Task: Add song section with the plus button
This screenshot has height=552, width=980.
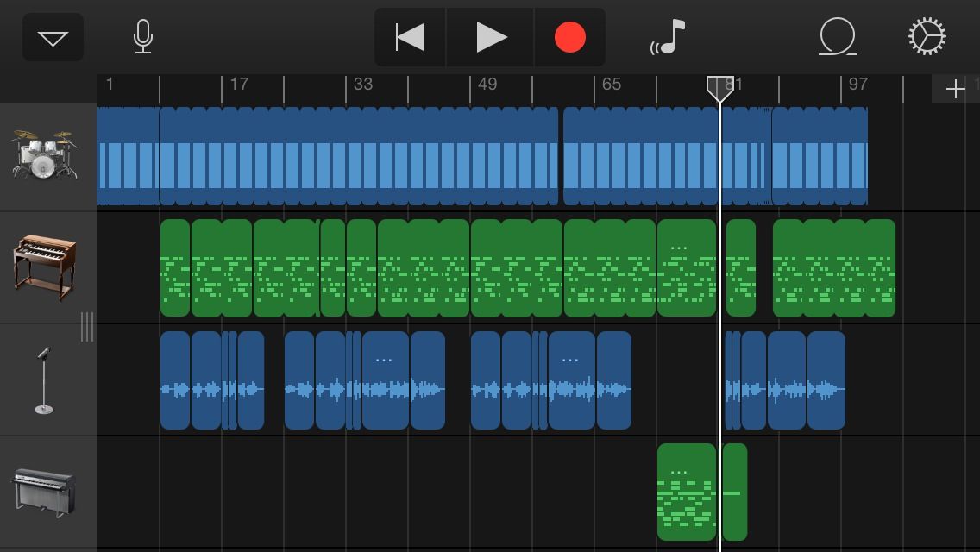Action: pos(955,90)
